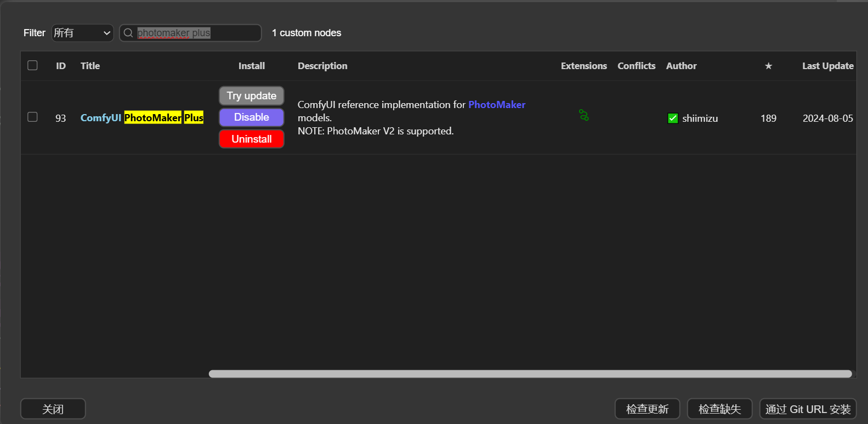Click the '1 custom nodes' count text
868x424 pixels.
tap(307, 33)
